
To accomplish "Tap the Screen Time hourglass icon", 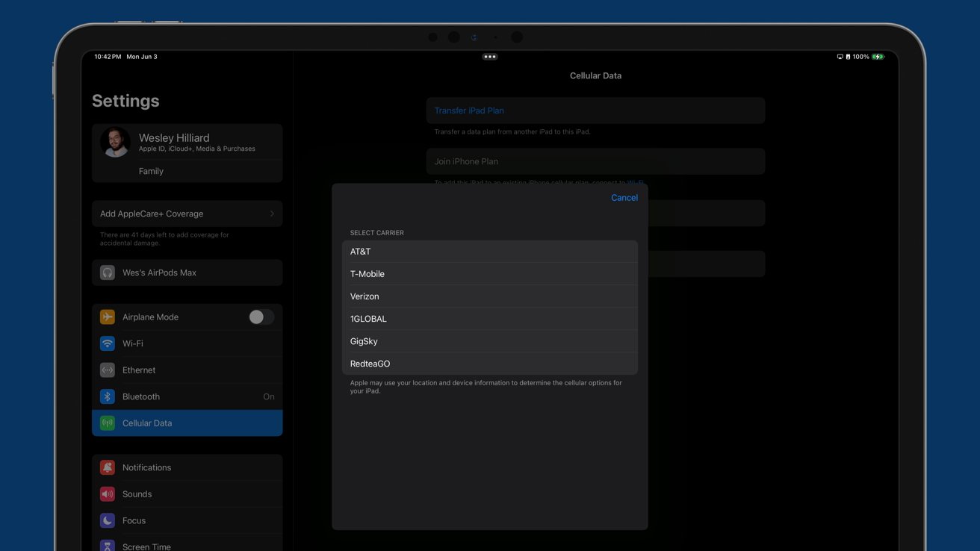I will click(108, 546).
